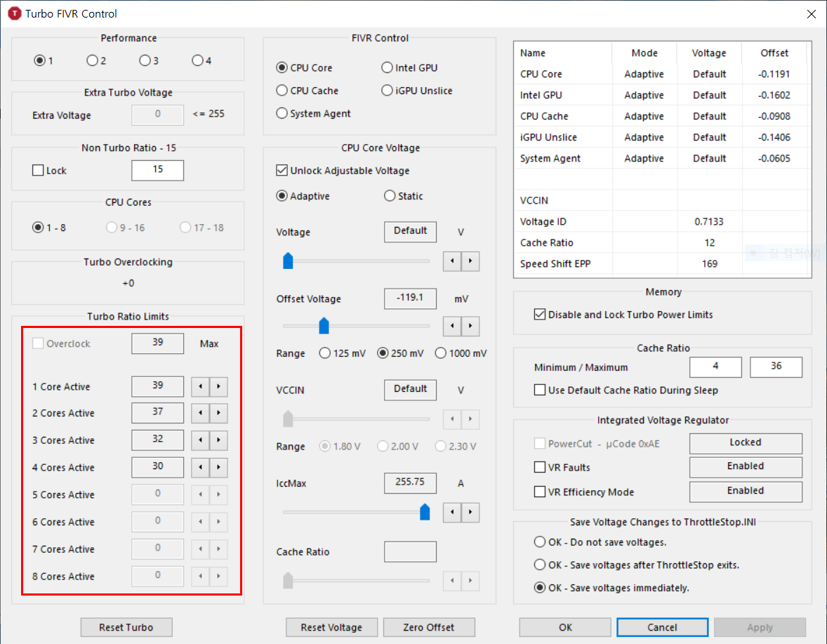827x644 pixels.
Task: Click right arrow next to Voltage slider
Action: click(470, 261)
